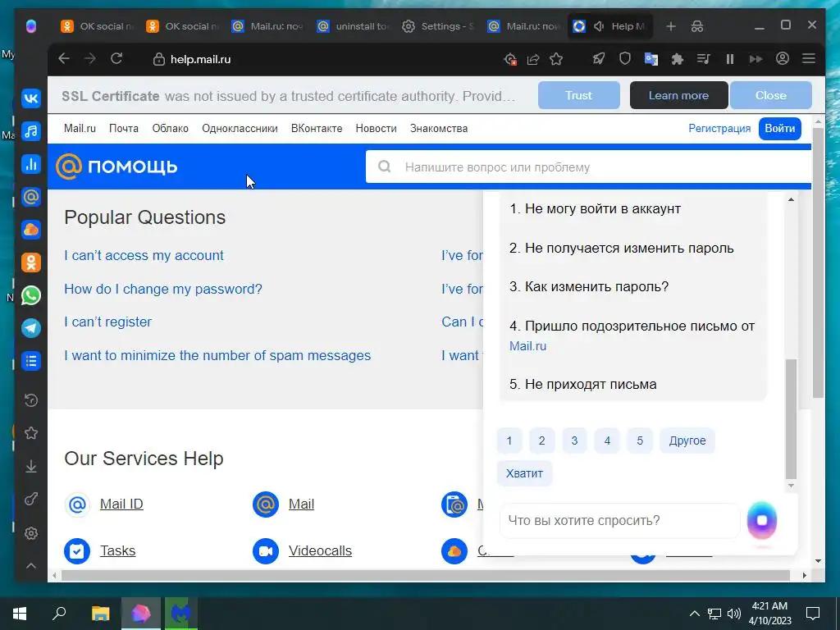Choose chat reply option 5
840x630 pixels.
(x=640, y=441)
